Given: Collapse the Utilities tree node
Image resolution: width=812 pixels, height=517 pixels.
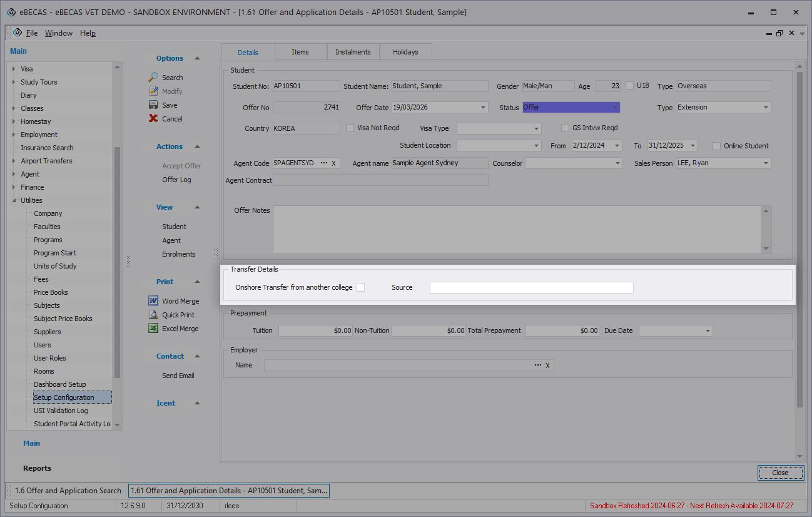Looking at the screenshot, I should tap(14, 200).
